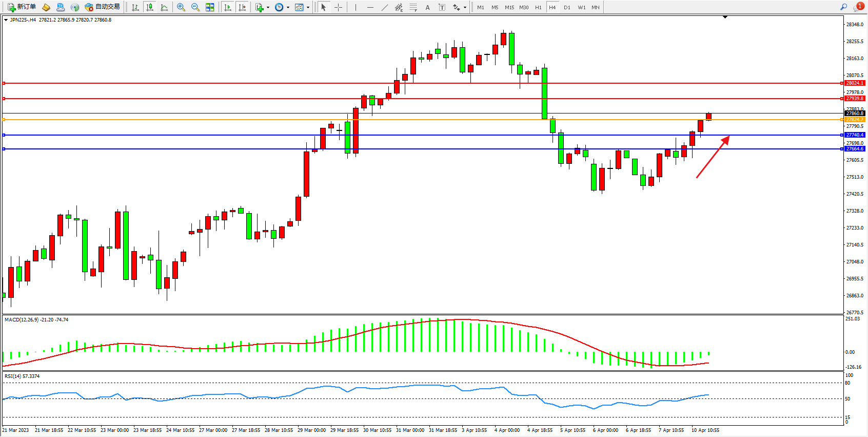Image resolution: width=868 pixels, height=437 pixels.
Task: Click the New Order (新订单) button
Action: pos(22,7)
